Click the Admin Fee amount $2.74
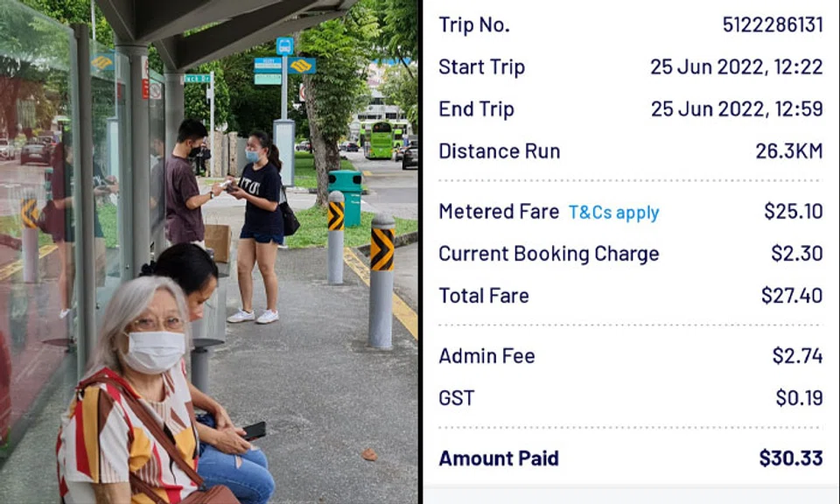This screenshot has width=840, height=504. click(797, 356)
